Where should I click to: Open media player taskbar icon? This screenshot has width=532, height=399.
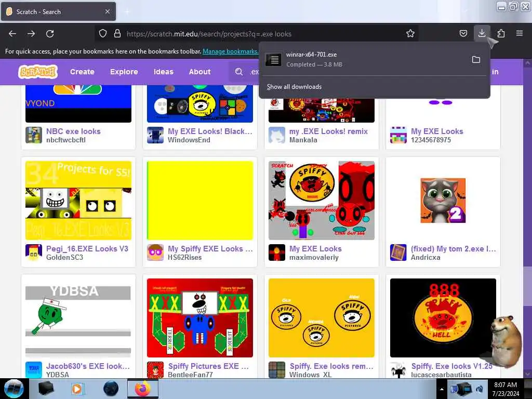[x=78, y=389]
